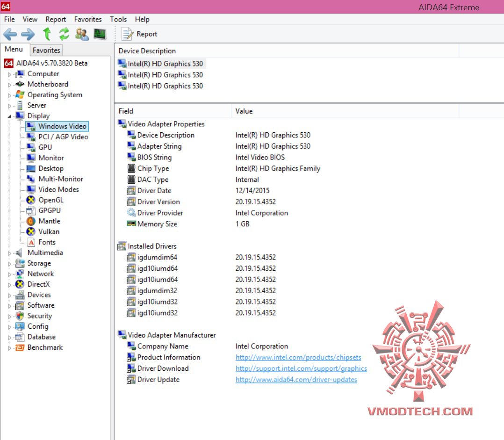This screenshot has height=440, width=504.
Task: Click the Security shield icon in tree
Action: [20, 316]
